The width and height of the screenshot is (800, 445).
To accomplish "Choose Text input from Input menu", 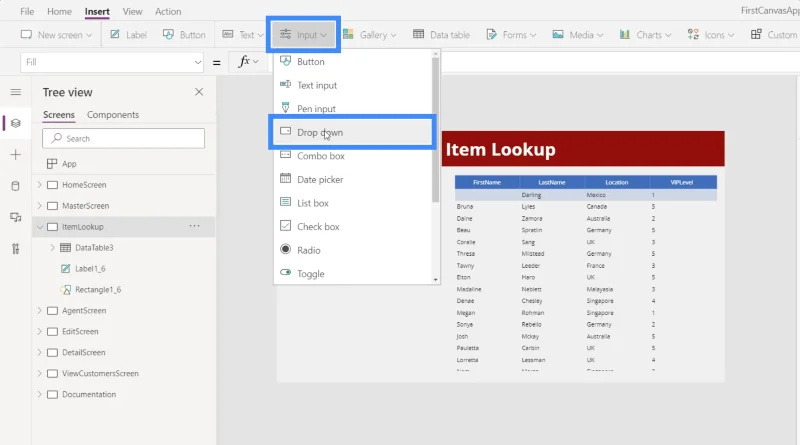I will tap(353, 85).
